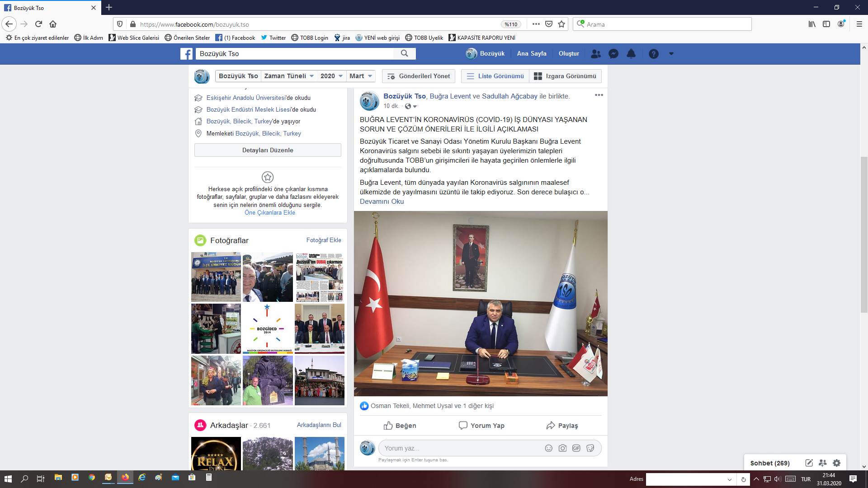
Task: Open the Mart month dropdown
Action: coord(361,76)
